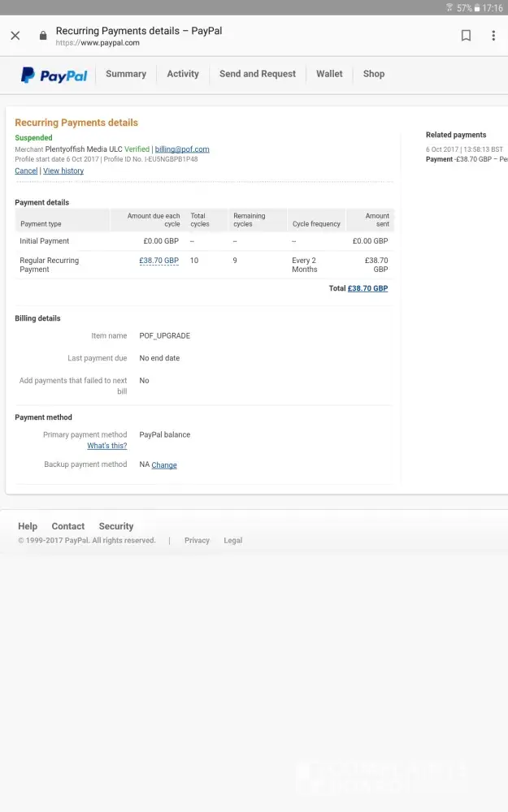Click the Total cycles value 10

tap(194, 261)
